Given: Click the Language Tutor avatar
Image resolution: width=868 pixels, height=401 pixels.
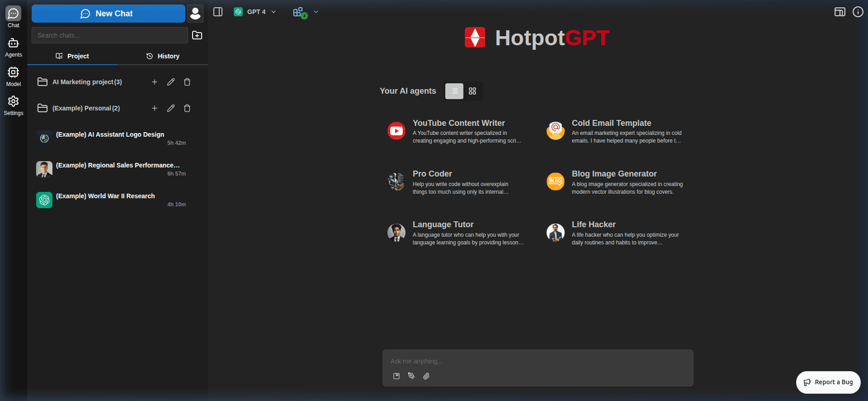Looking at the screenshot, I should tap(396, 233).
